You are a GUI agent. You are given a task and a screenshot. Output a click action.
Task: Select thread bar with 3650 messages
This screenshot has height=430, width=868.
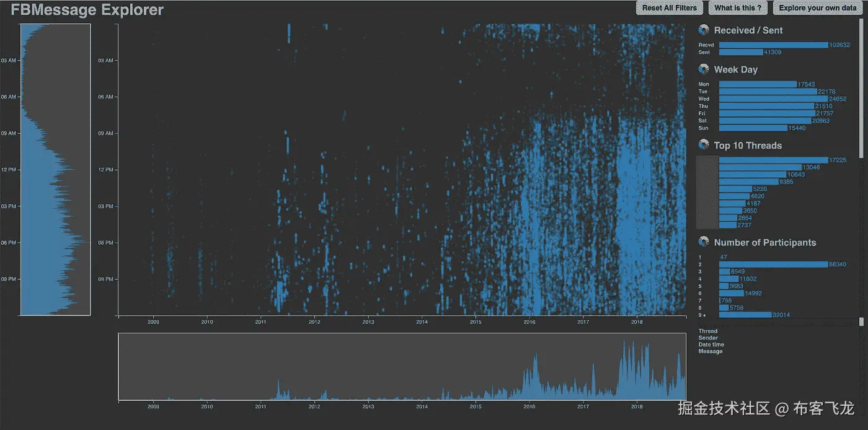pyautogui.click(x=730, y=211)
